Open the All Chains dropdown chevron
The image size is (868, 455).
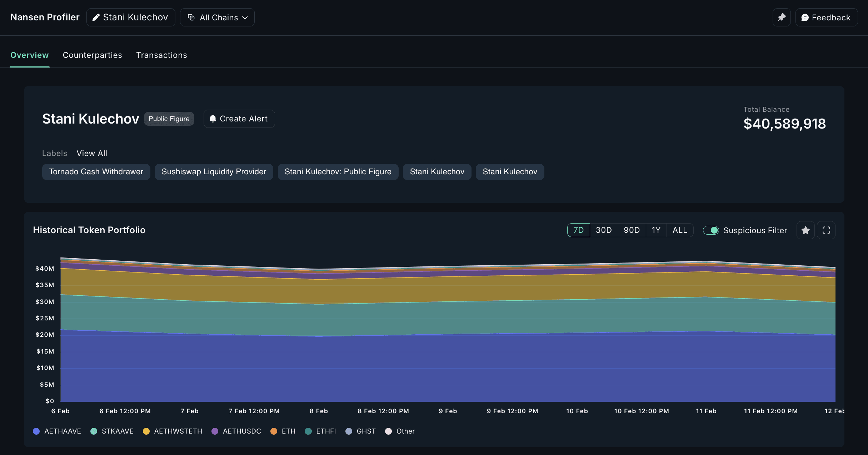pyautogui.click(x=245, y=17)
